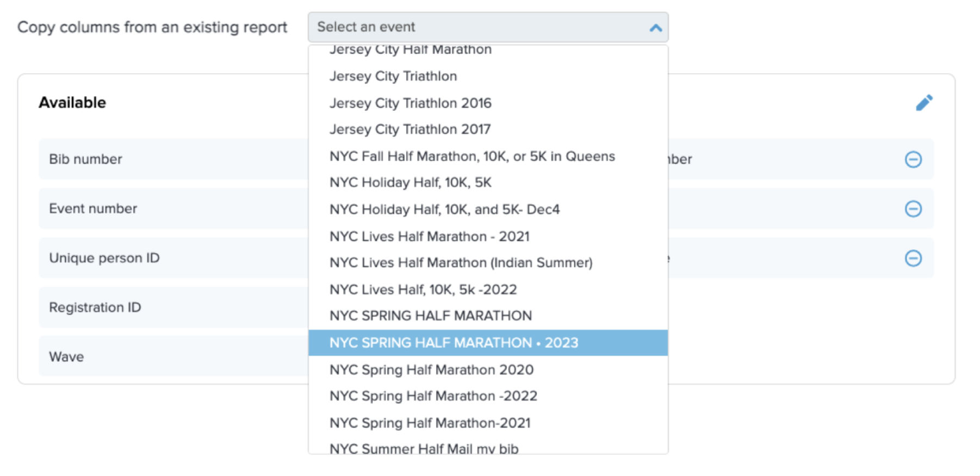The width and height of the screenshot is (980, 476).
Task: Click Wave in Available columns
Action: tap(66, 357)
